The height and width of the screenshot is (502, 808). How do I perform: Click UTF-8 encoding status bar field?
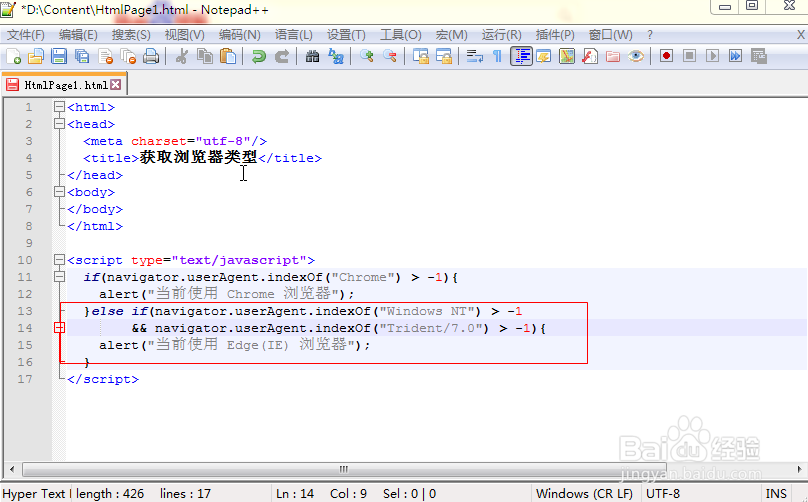(x=663, y=494)
